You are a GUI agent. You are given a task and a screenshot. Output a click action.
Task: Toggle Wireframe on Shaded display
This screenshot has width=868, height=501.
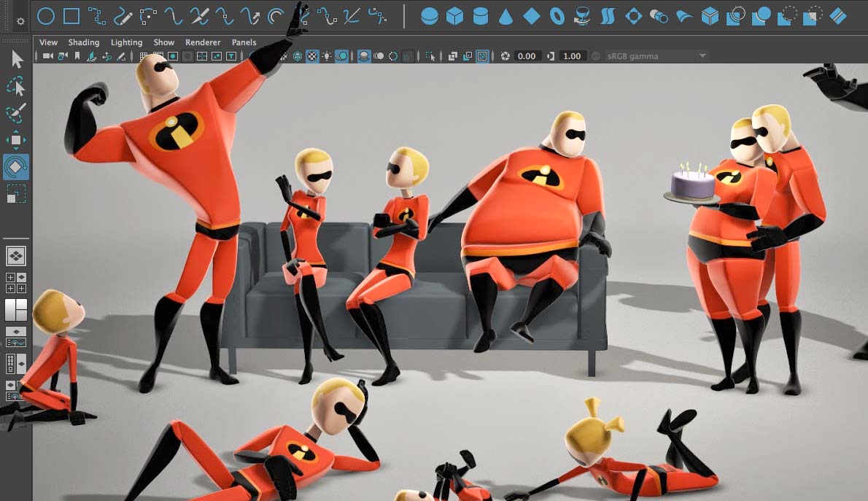point(298,56)
